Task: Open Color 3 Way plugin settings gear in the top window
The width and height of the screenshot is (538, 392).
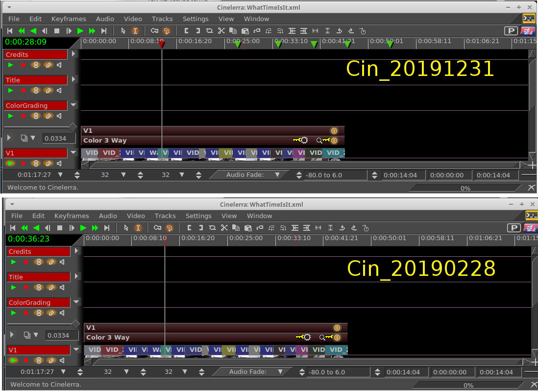Action: click(303, 141)
